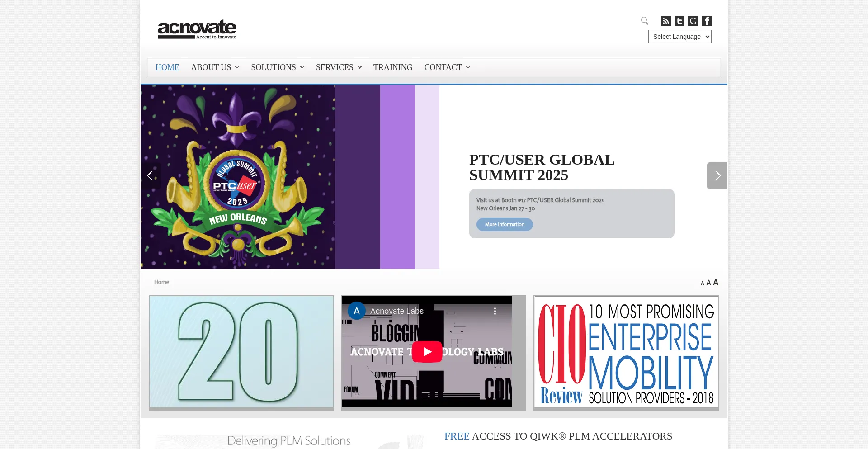The image size is (868, 449).
Task: Play the Acnovate Labs YouTube video
Action: click(427, 351)
